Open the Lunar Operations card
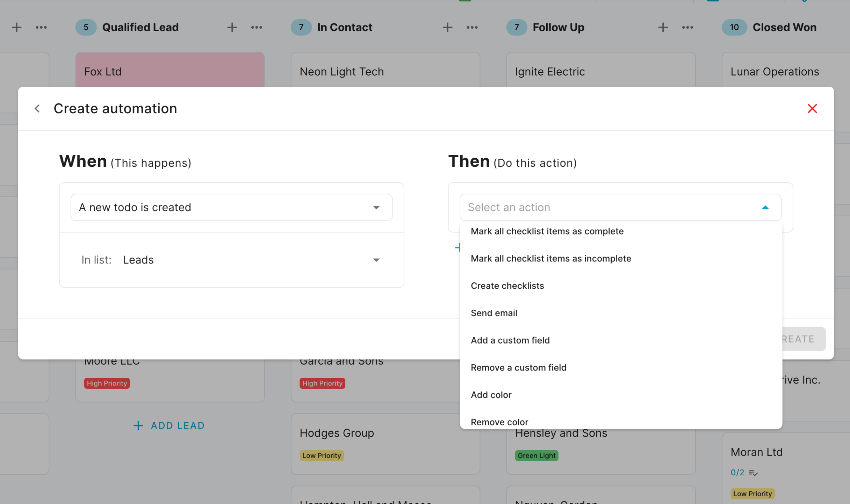The image size is (850, 504). [786, 70]
